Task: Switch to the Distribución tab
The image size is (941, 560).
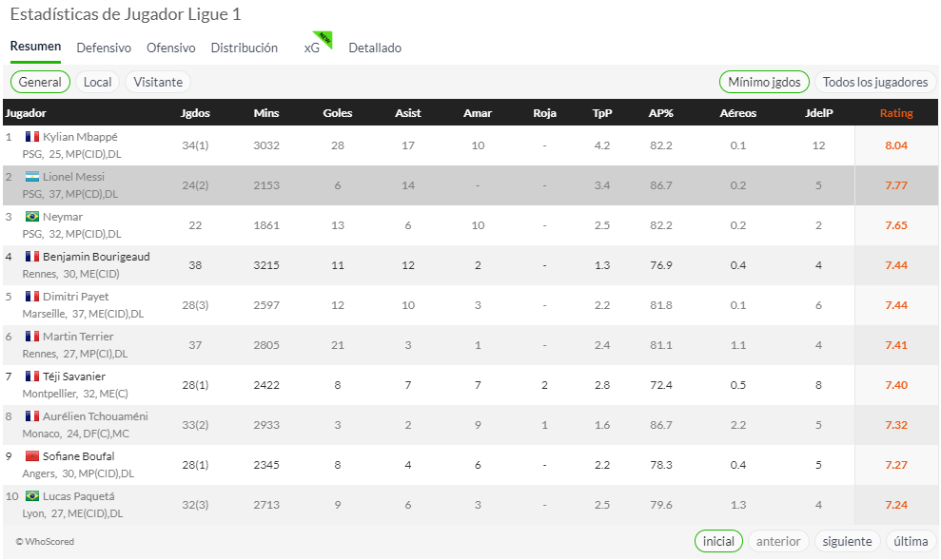Action: point(245,48)
